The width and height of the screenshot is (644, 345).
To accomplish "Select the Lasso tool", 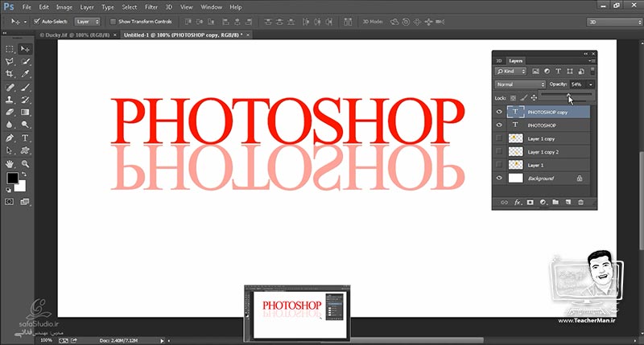I will [10, 62].
